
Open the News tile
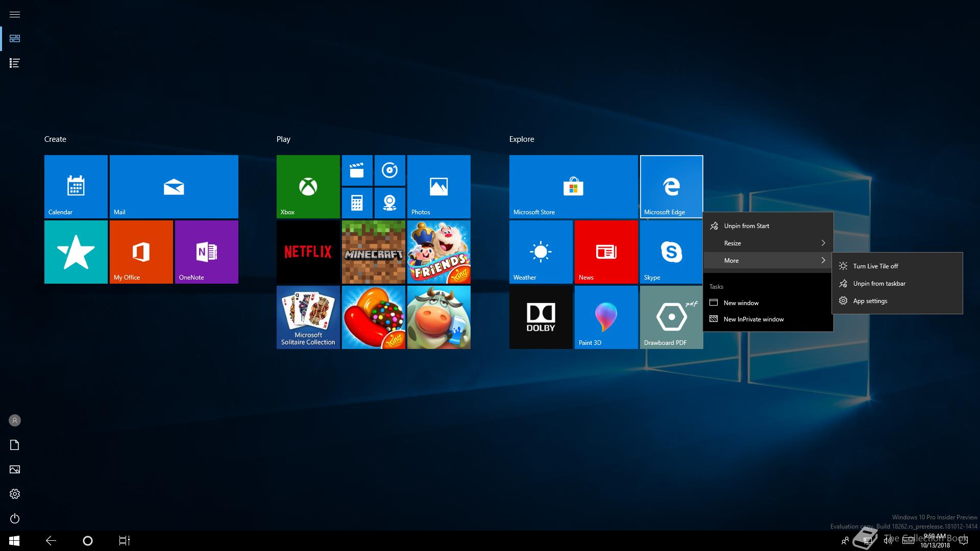(606, 252)
